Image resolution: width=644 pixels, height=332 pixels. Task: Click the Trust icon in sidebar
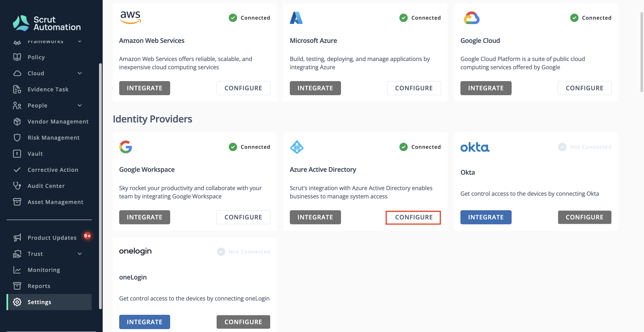[17, 254]
